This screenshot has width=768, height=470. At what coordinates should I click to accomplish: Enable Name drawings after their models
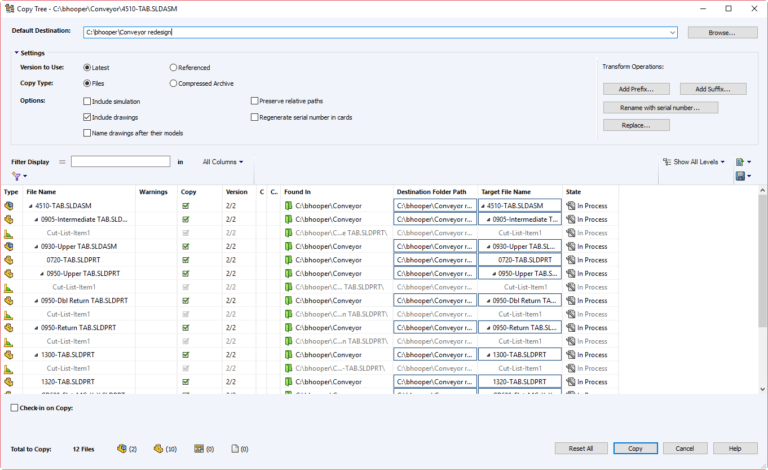(x=87, y=133)
